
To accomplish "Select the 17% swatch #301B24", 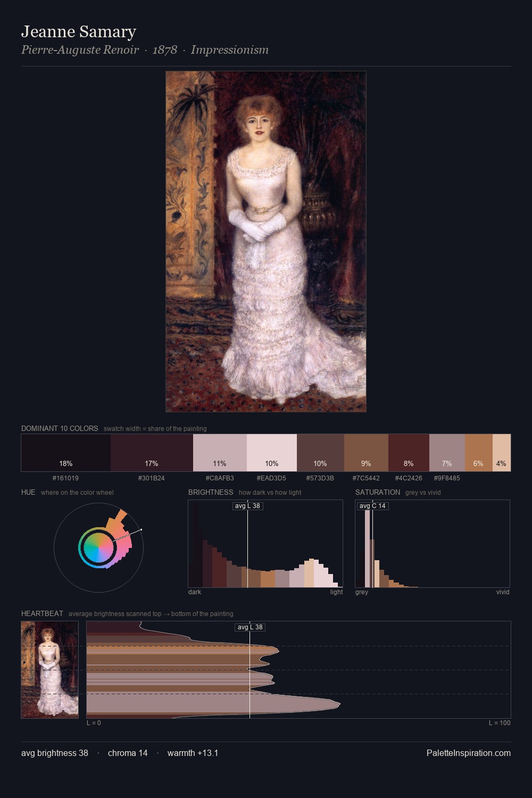I will click(x=152, y=453).
